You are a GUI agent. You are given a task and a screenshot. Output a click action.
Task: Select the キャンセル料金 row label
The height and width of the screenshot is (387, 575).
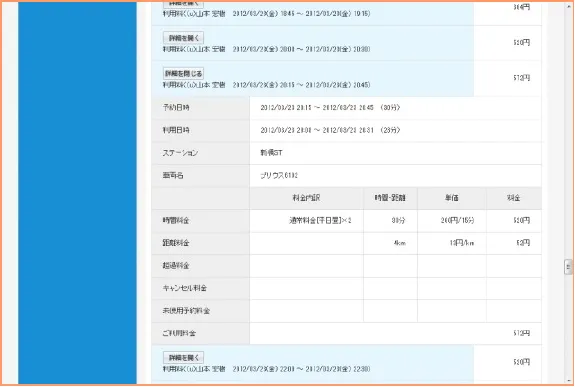coord(184,288)
